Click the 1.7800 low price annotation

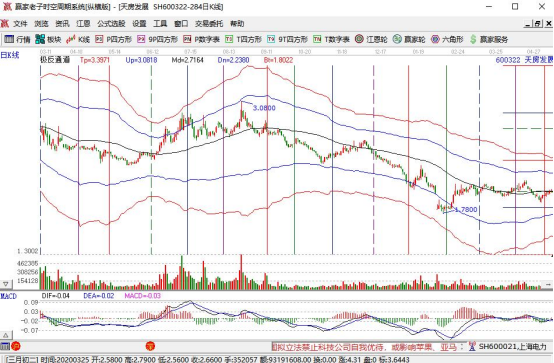tap(466, 210)
